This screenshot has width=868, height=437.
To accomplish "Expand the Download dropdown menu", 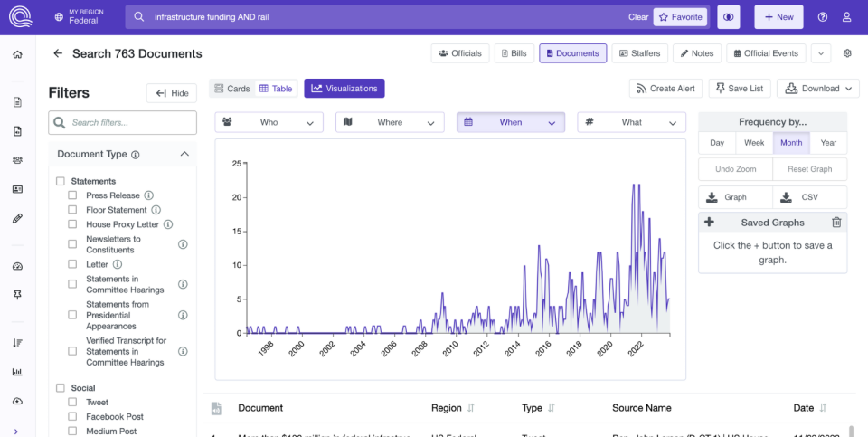I will [819, 89].
